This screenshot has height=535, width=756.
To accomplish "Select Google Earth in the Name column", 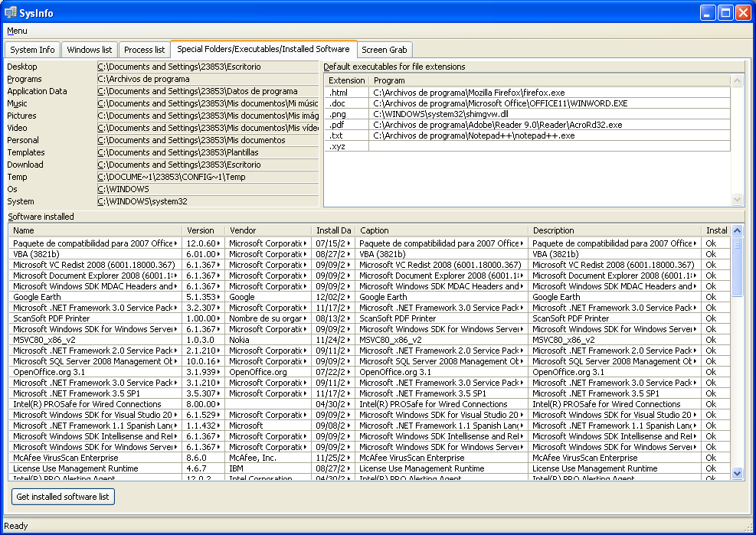I will 95,297.
